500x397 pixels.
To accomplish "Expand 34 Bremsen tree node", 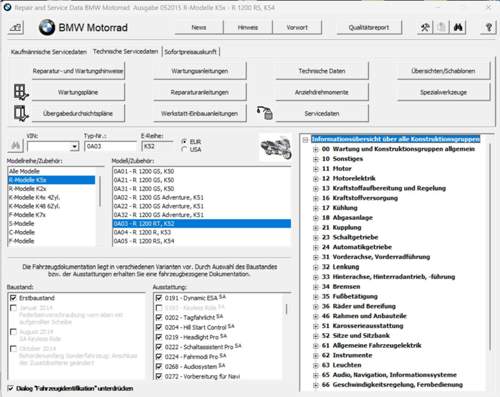I will click(x=315, y=287).
